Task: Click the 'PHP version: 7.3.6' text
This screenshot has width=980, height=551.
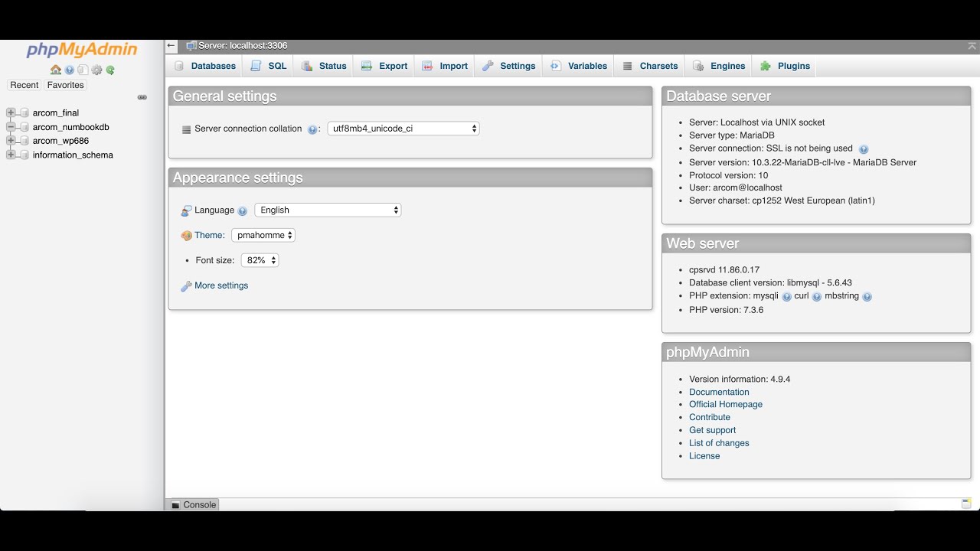Action: point(726,310)
